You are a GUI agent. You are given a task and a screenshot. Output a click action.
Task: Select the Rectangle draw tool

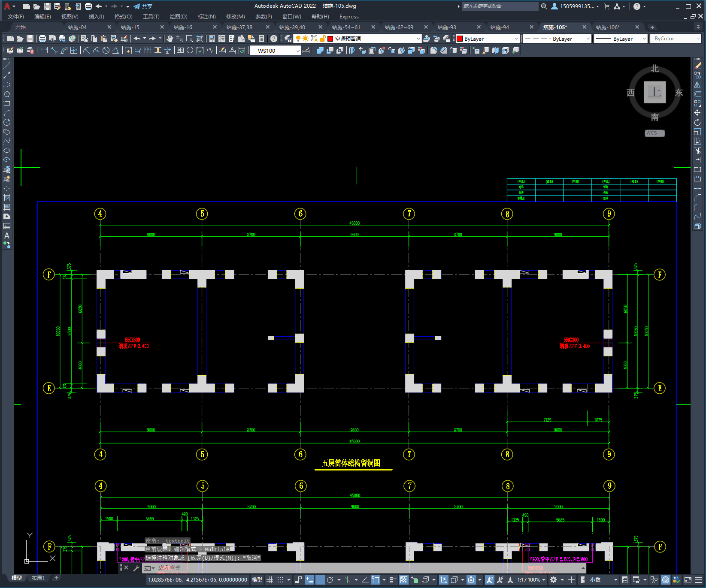(x=7, y=103)
